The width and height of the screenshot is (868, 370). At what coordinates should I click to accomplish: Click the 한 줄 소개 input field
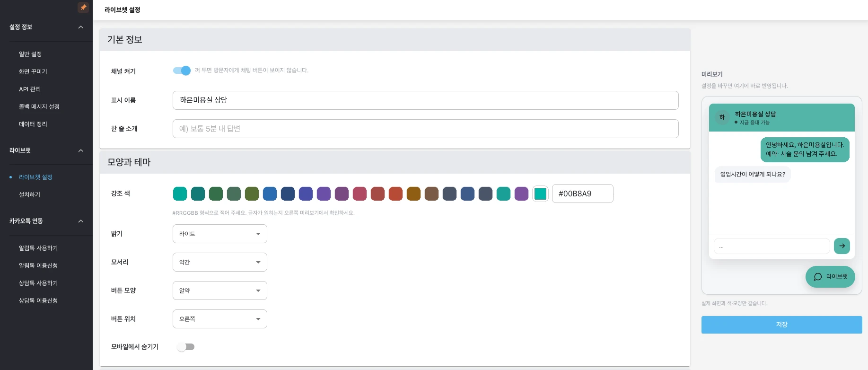pos(426,129)
